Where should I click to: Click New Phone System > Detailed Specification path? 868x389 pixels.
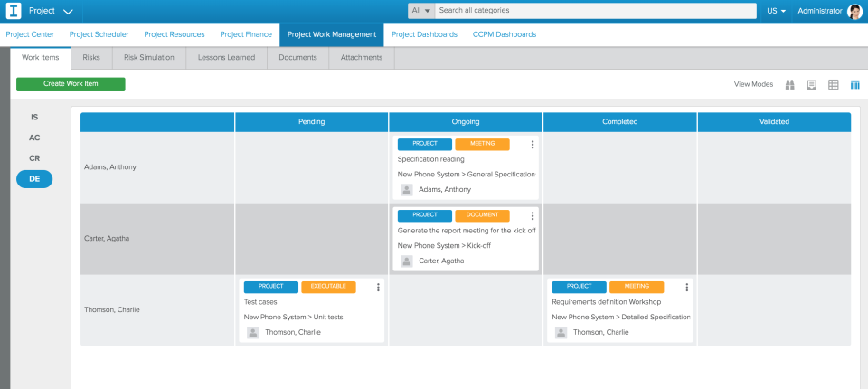[x=621, y=318]
